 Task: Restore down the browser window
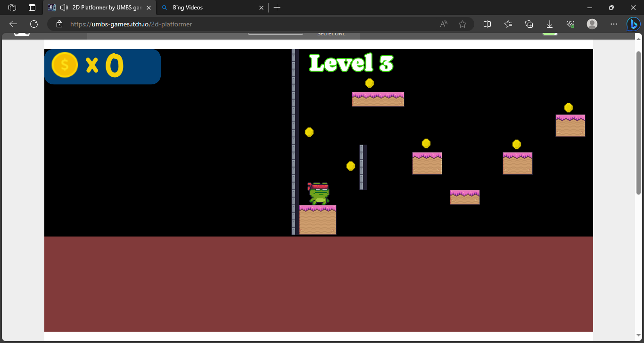pos(611,8)
